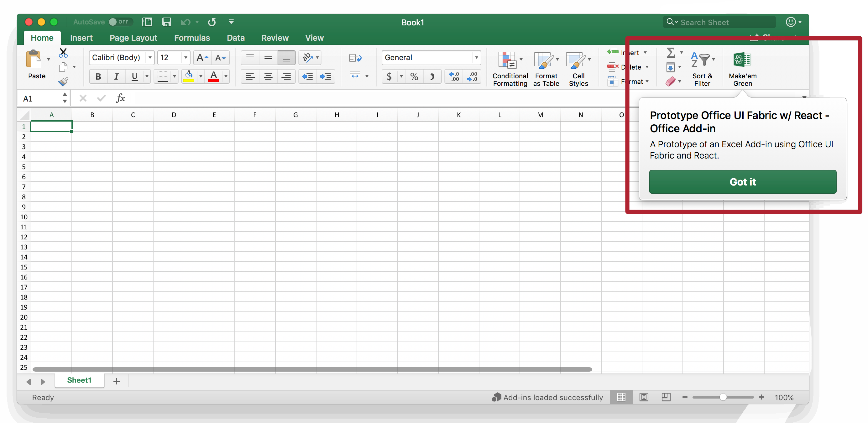Expand the font size dropdown
The image size is (868, 423).
point(185,58)
